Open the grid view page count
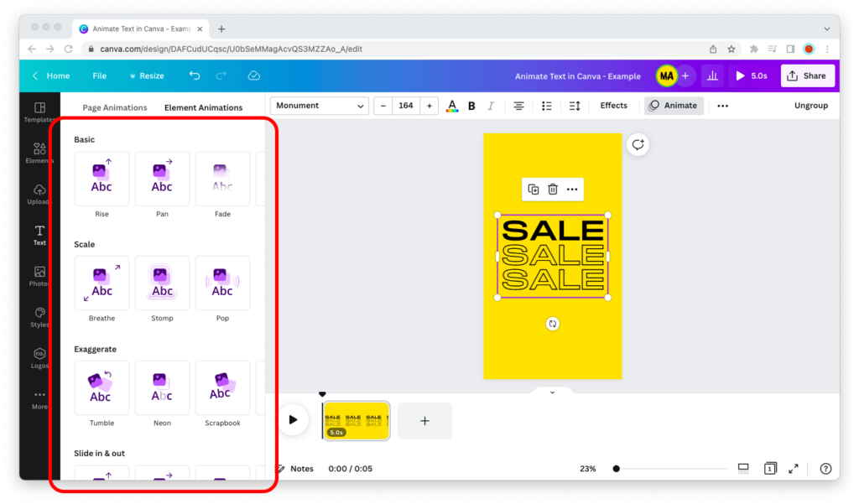This screenshot has width=859, height=504. (x=770, y=469)
